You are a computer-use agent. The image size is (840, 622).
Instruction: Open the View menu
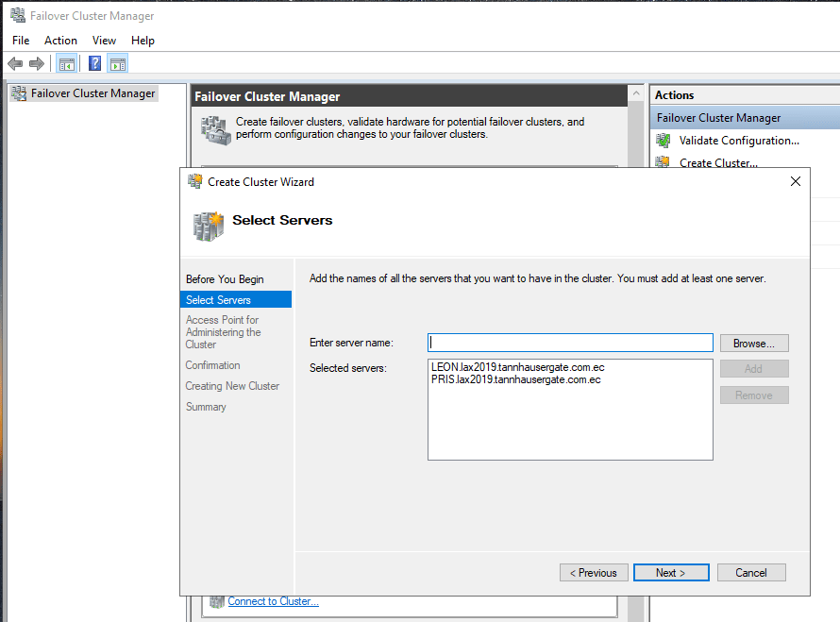[x=104, y=41]
